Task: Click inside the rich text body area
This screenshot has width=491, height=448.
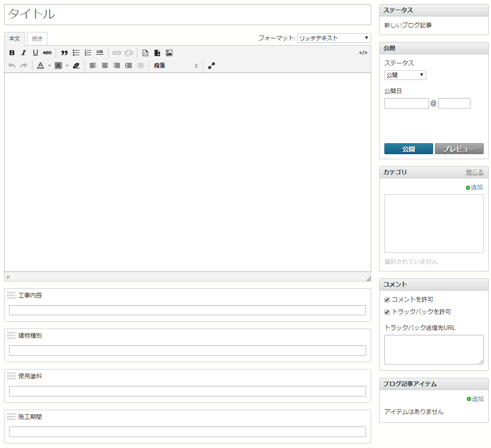Action: tap(187, 172)
